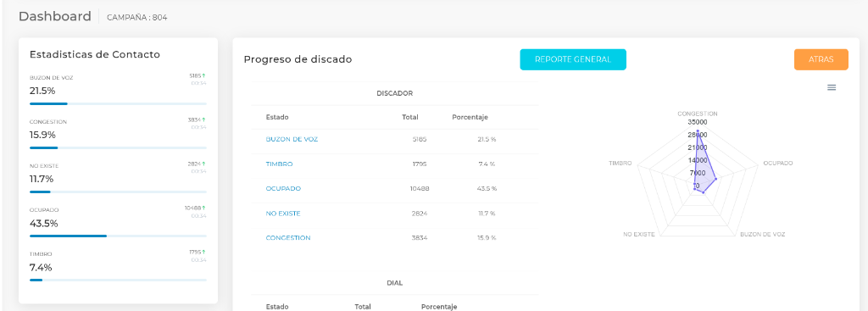The image size is (868, 311).
Task: Click the 5185 total cell in table
Action: 420,140
